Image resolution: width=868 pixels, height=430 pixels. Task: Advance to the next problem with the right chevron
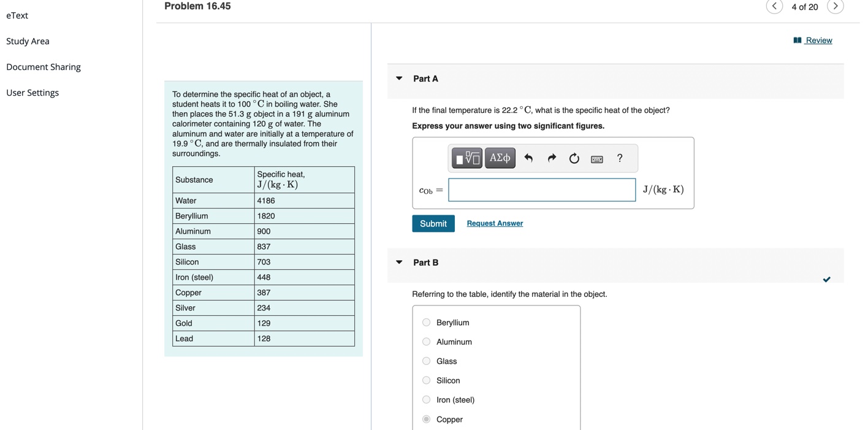click(836, 6)
